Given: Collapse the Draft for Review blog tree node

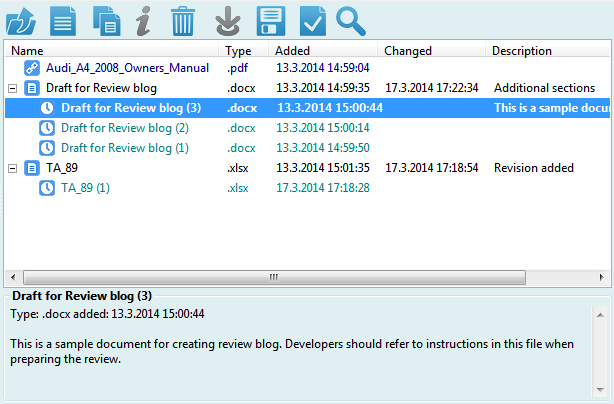Looking at the screenshot, I should pos(12,88).
